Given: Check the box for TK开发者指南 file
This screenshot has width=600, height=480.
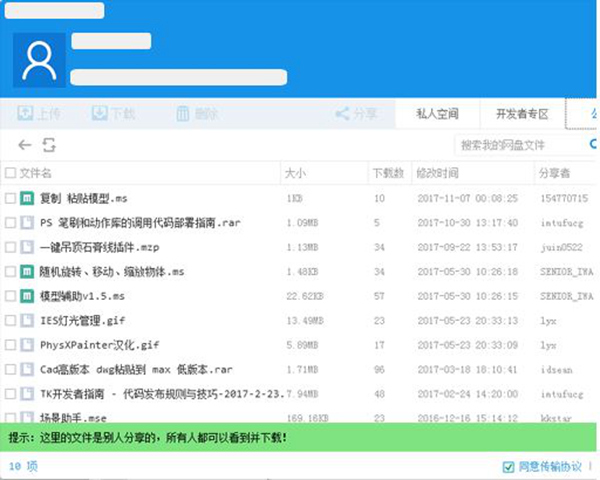Looking at the screenshot, I should coord(10,394).
